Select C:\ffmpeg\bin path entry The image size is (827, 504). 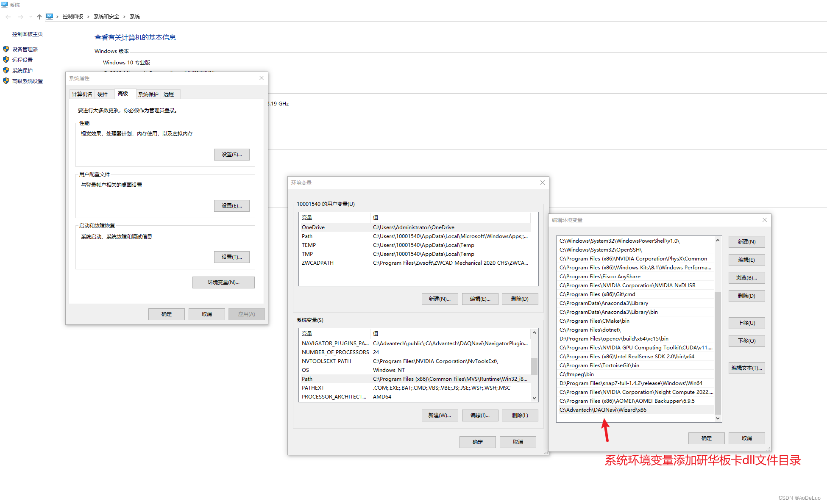(x=635, y=374)
